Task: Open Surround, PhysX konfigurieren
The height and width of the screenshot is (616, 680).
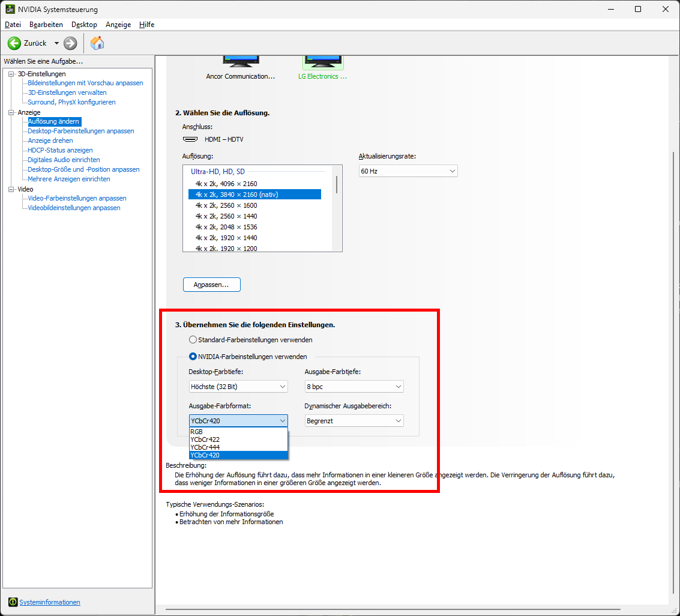Action: pos(71,102)
